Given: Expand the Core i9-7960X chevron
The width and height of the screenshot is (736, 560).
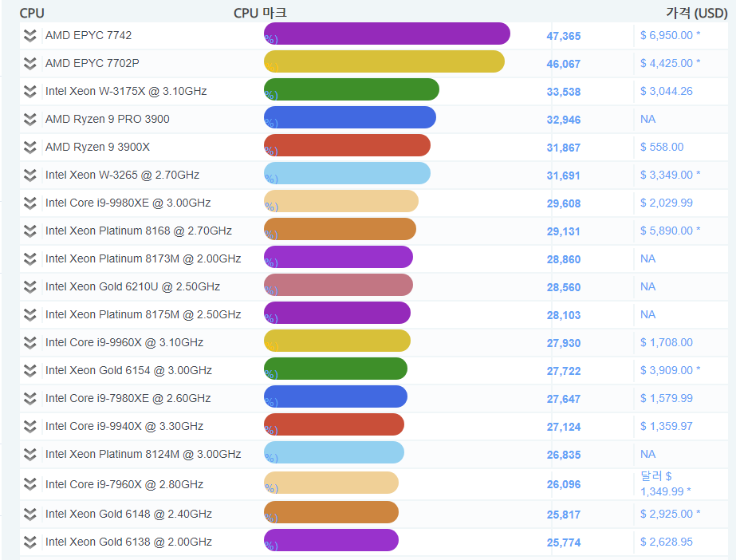Looking at the screenshot, I should point(30,484).
